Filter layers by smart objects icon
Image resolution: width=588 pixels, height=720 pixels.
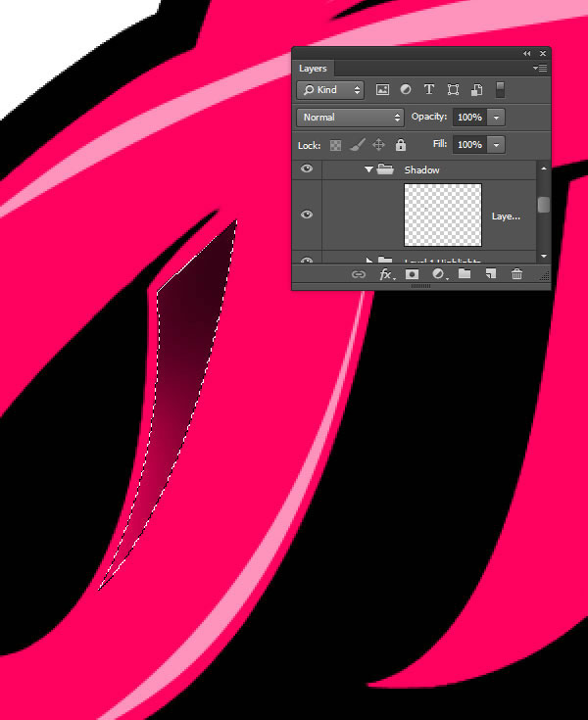click(x=476, y=90)
